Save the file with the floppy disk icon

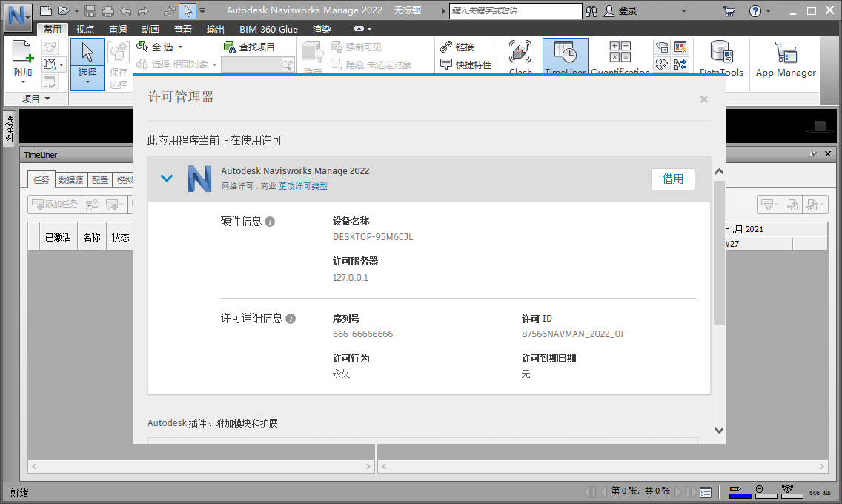(90, 10)
